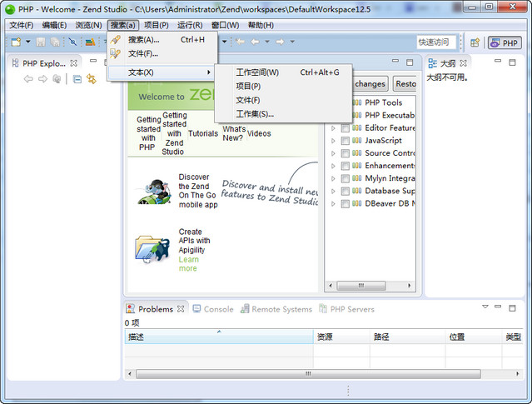This screenshot has height=404, width=532.
Task: Expand the JavaScript tree node
Action: 333,141
